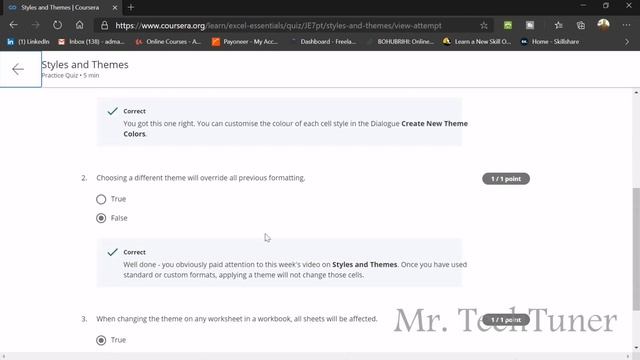Select True for question 3
The image size is (640, 360).
(101, 340)
